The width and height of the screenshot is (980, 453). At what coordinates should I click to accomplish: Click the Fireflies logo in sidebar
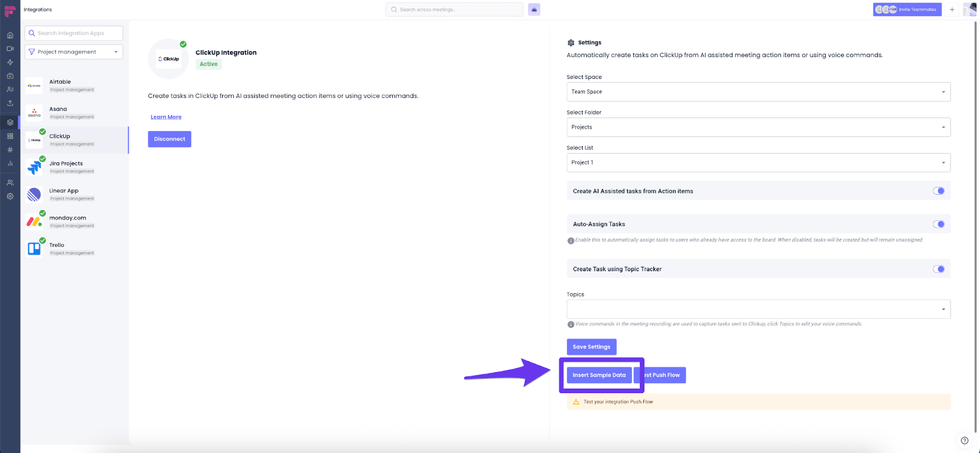coord(10,11)
